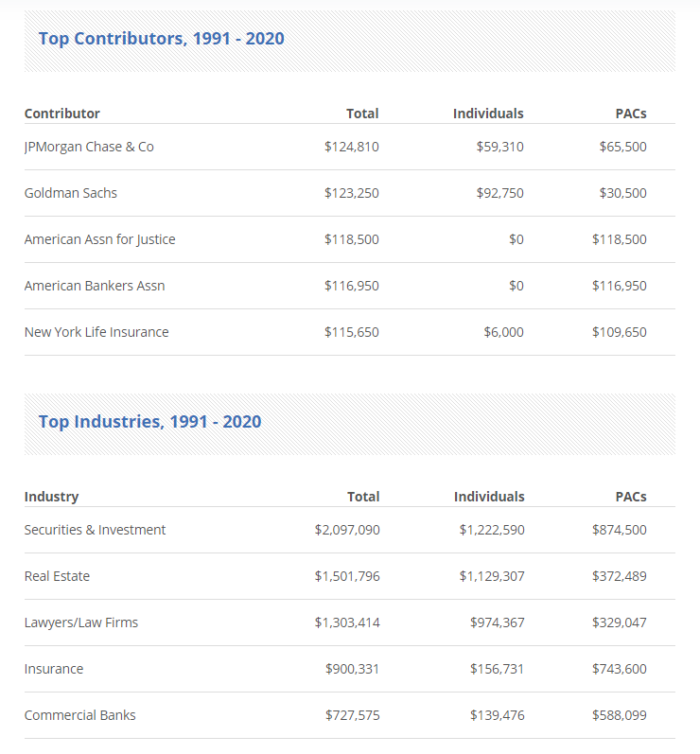Click JPMorgan Chase & Co row name

click(89, 147)
